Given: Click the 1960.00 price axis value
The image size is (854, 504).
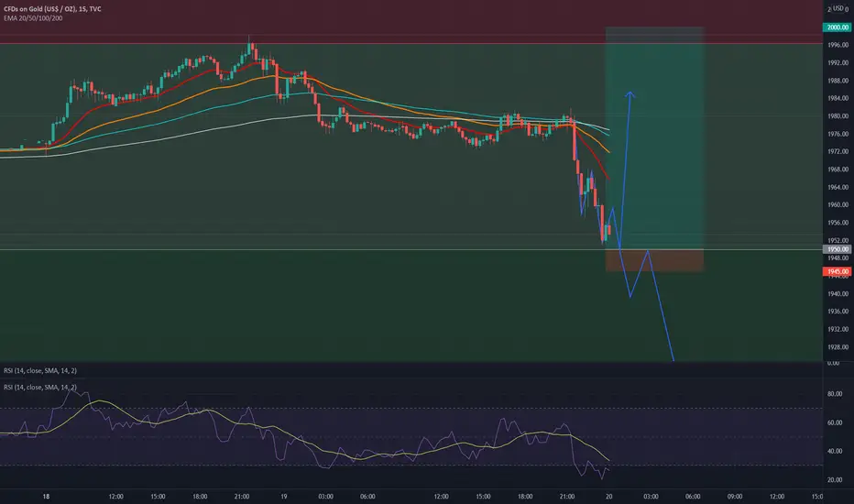Looking at the screenshot, I should click(x=838, y=205).
